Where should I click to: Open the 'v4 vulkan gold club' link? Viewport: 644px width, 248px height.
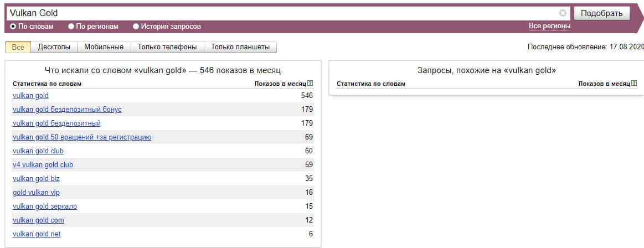(43, 165)
